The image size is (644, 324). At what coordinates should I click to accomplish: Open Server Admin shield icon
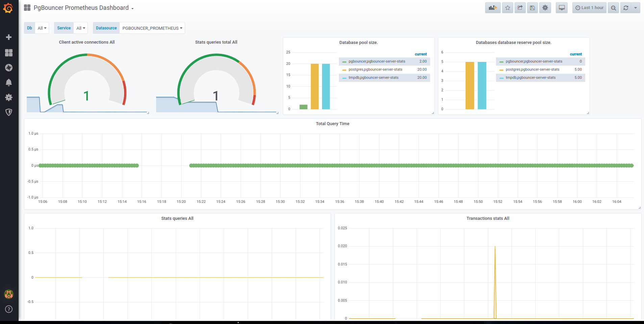pyautogui.click(x=9, y=112)
